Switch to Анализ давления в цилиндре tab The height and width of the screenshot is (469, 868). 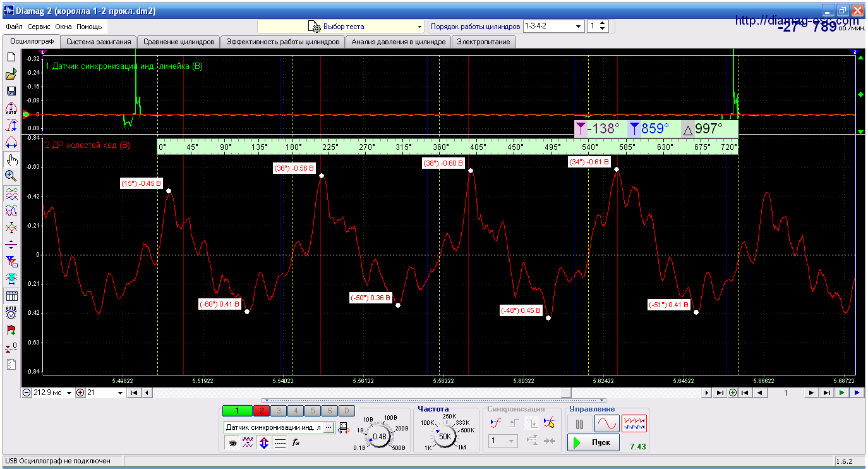click(398, 42)
